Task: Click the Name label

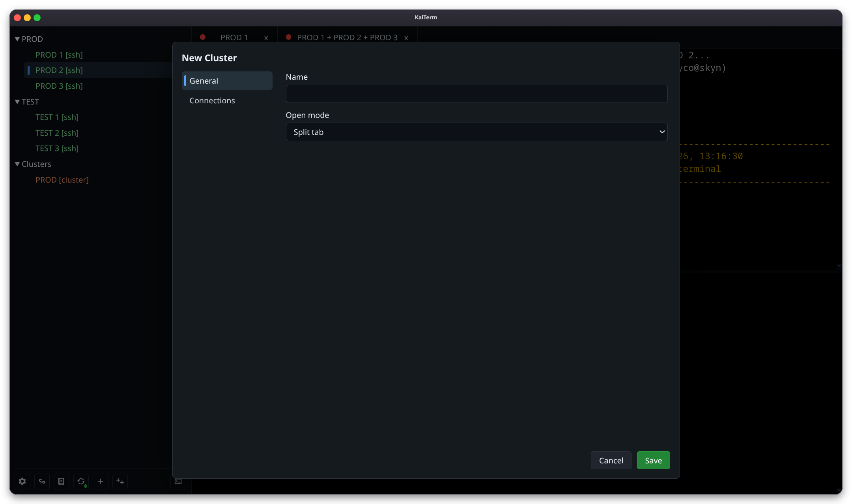Action: pyautogui.click(x=297, y=77)
